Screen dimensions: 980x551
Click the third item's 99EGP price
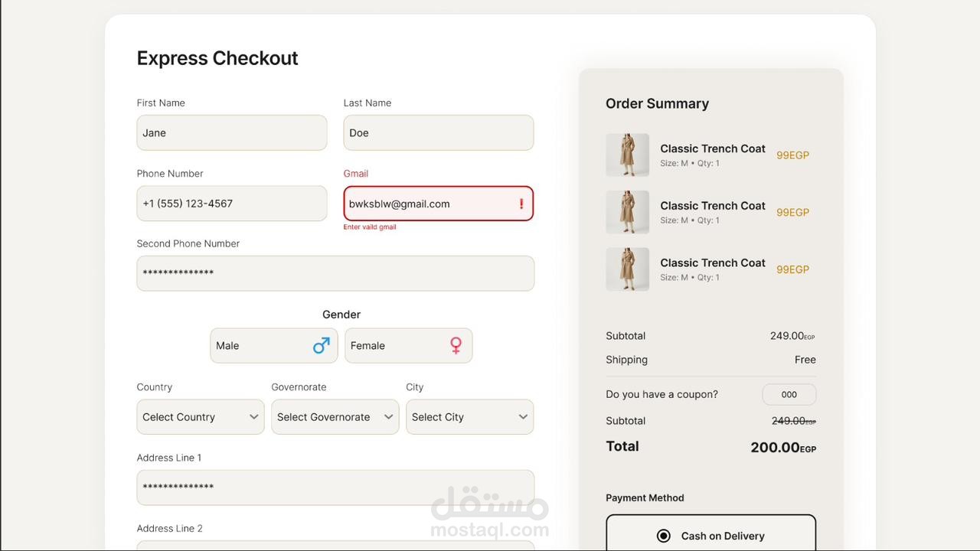coord(792,269)
